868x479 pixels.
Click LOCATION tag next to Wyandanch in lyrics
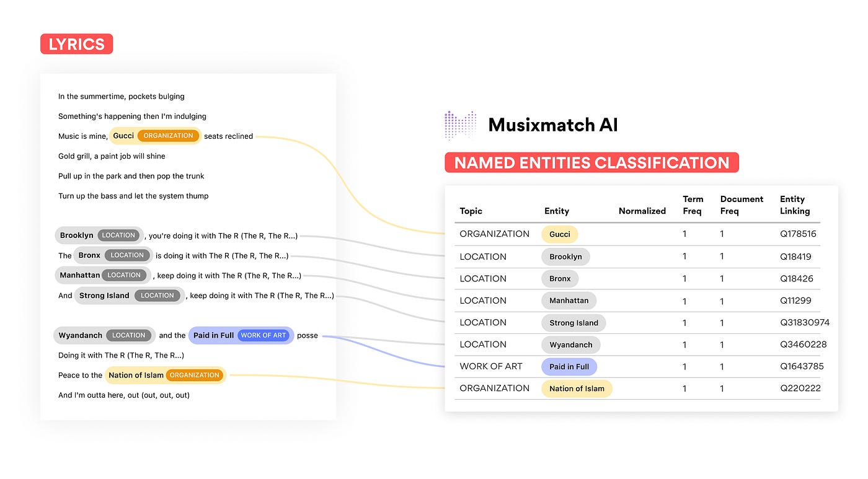[129, 335]
